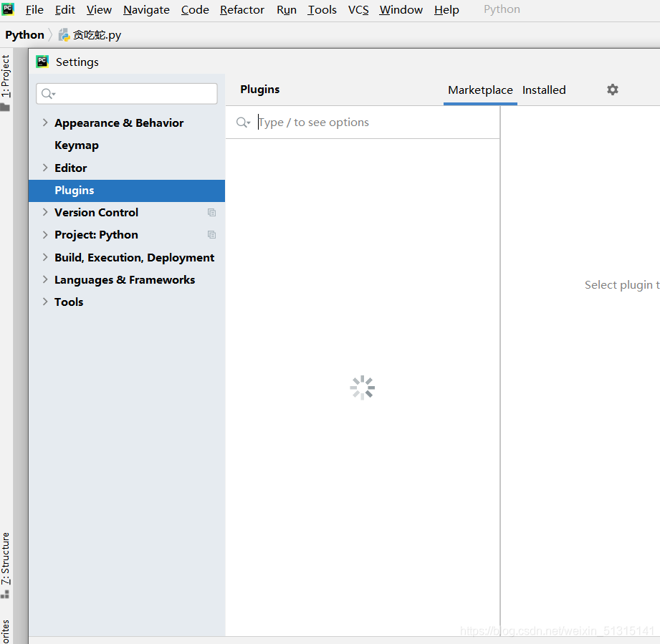Expand the Editor settings node
The image size is (660, 644).
point(45,168)
